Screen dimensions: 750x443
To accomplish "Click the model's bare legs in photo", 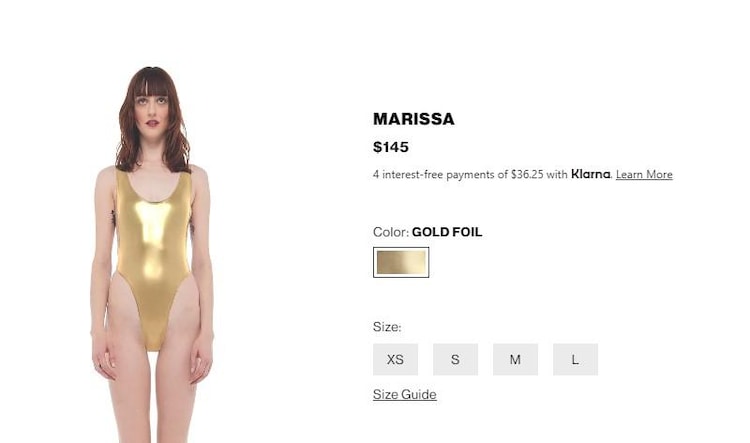I will click(x=153, y=383).
